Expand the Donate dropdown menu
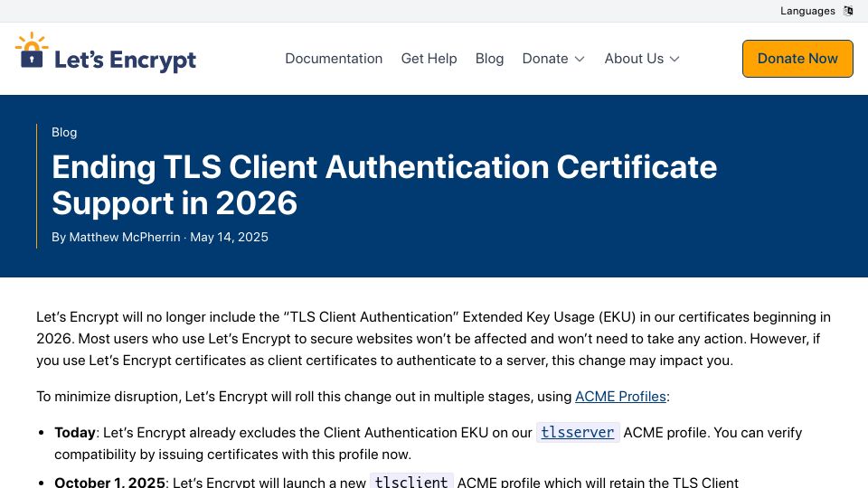 pos(553,59)
